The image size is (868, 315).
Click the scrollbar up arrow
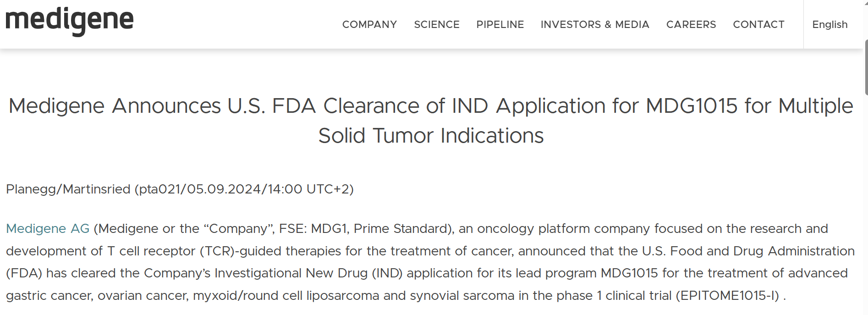[866, 2]
